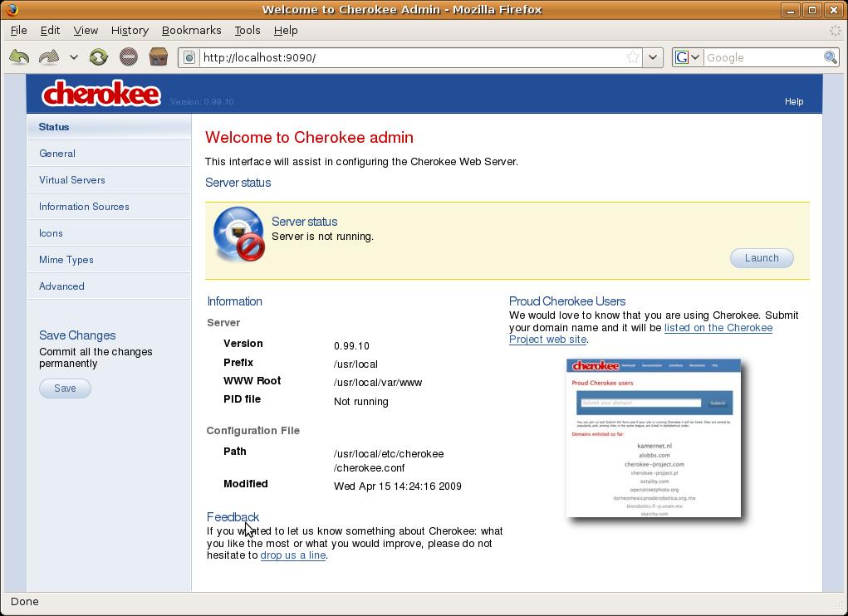Launch the Cherokee server
This screenshot has width=848, height=616.
click(761, 258)
